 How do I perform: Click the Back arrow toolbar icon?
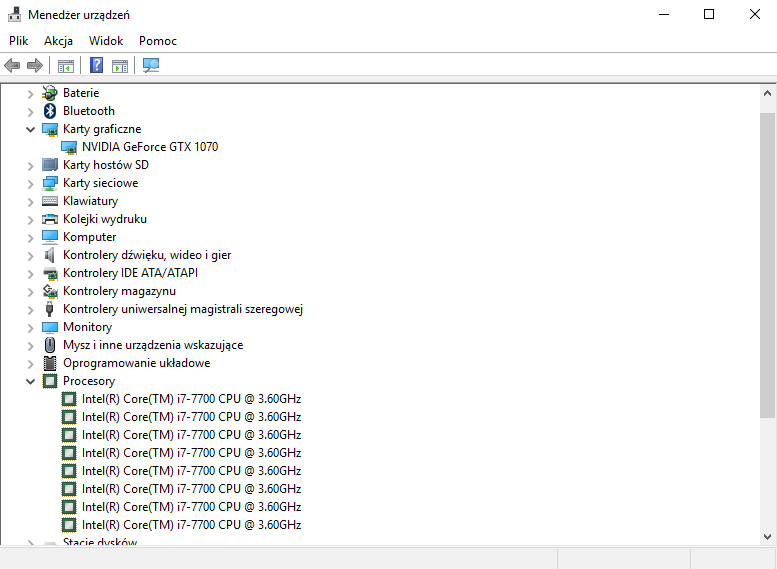click(12, 65)
